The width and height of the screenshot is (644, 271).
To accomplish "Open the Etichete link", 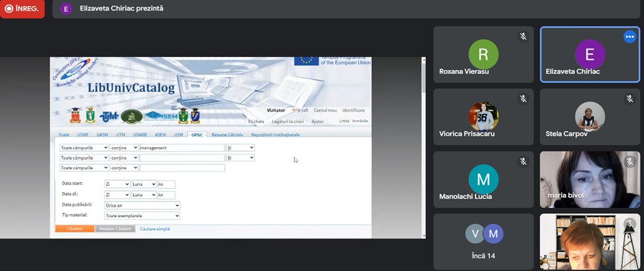I will point(256,121).
